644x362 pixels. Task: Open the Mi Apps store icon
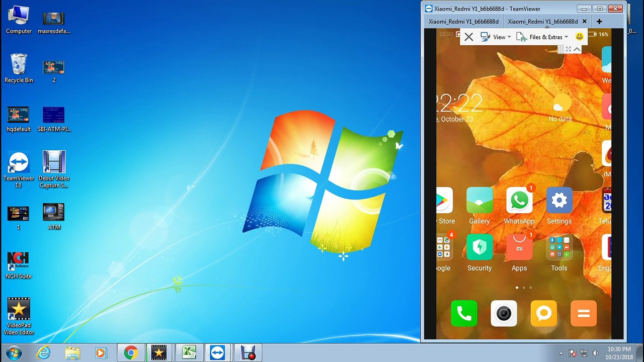[519, 247]
